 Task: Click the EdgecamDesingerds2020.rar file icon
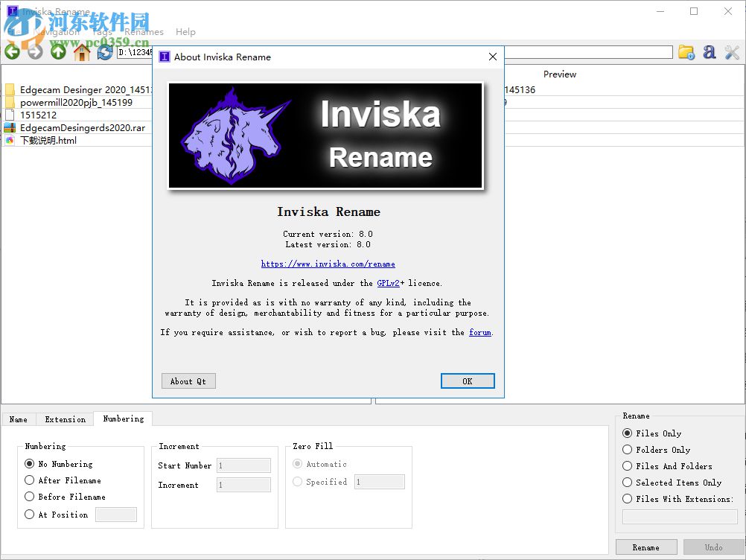(x=10, y=127)
